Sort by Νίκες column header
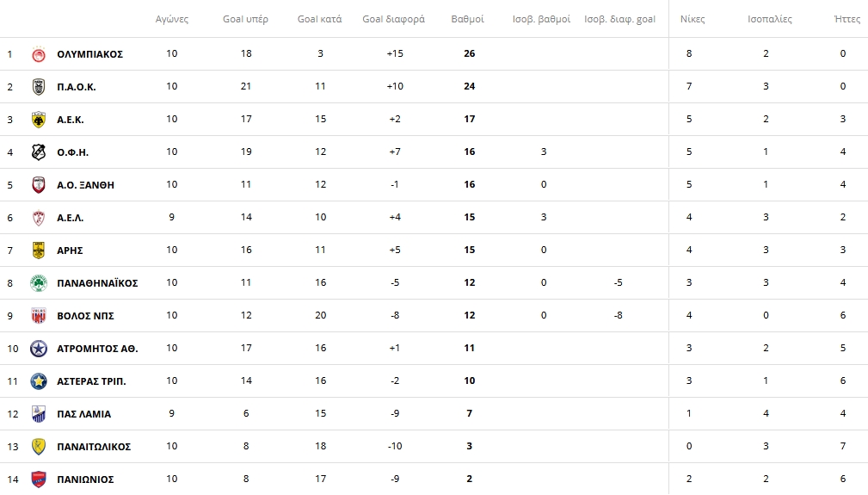This screenshot has width=868, height=495. [693, 20]
